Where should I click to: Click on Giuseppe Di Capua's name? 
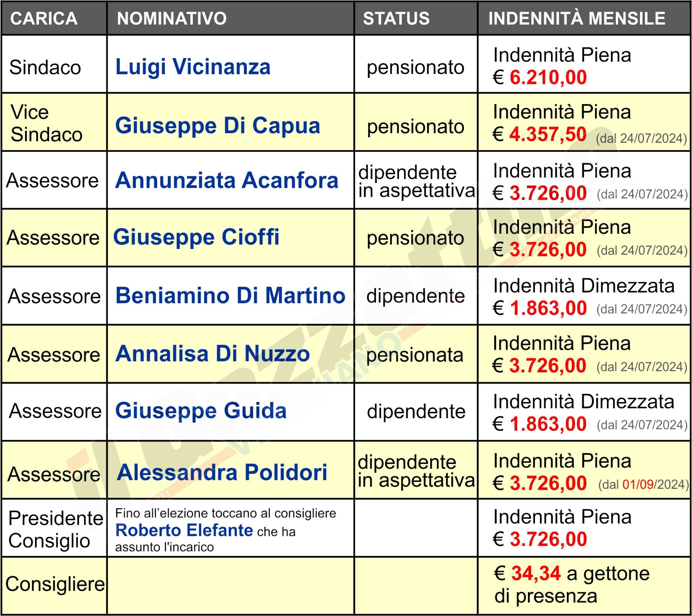(217, 126)
